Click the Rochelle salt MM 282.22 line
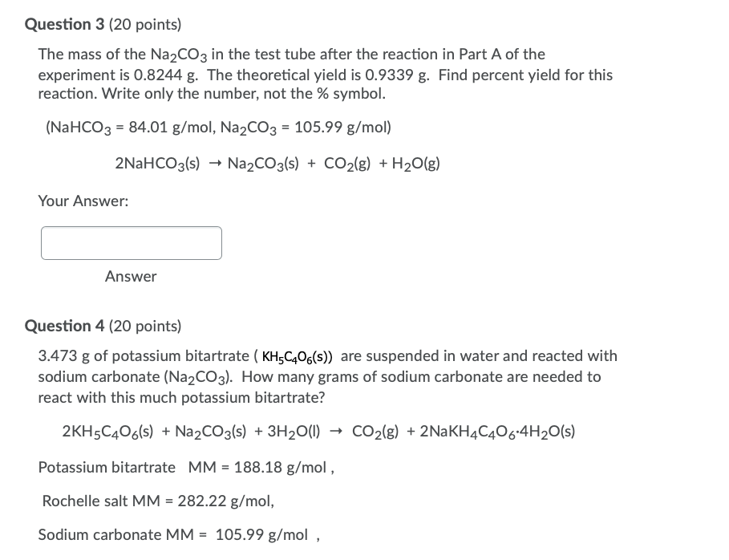The width and height of the screenshot is (729, 560). [x=158, y=501]
